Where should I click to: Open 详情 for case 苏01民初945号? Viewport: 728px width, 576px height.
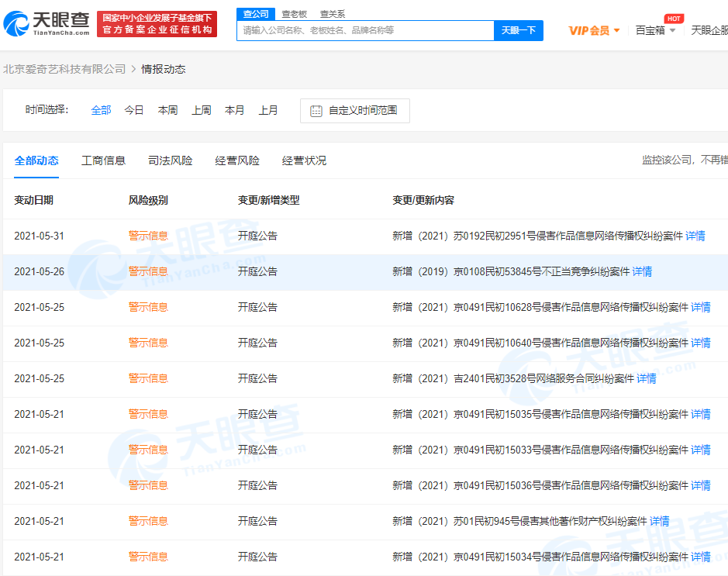pos(659,522)
